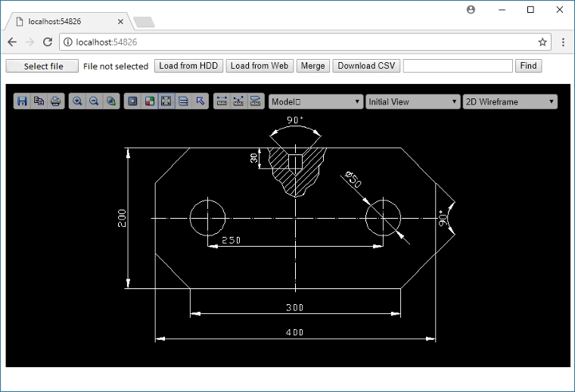Toggle the red-green color mode icon

point(150,101)
